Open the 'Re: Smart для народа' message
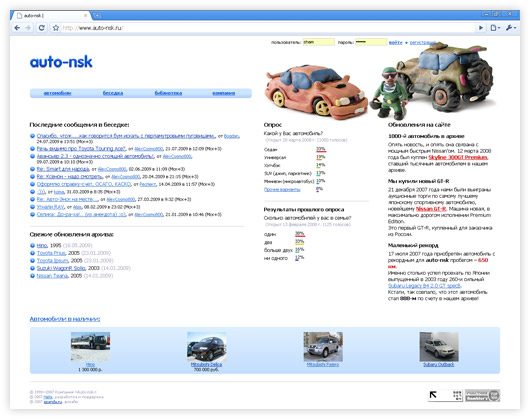The width and height of the screenshot is (530, 420). point(63,169)
